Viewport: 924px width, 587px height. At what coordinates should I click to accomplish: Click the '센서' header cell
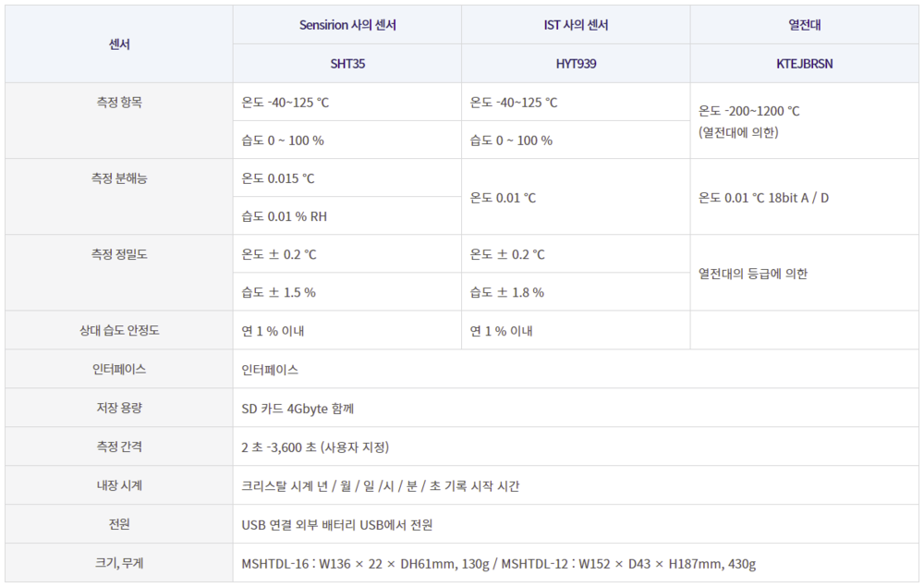[119, 44]
